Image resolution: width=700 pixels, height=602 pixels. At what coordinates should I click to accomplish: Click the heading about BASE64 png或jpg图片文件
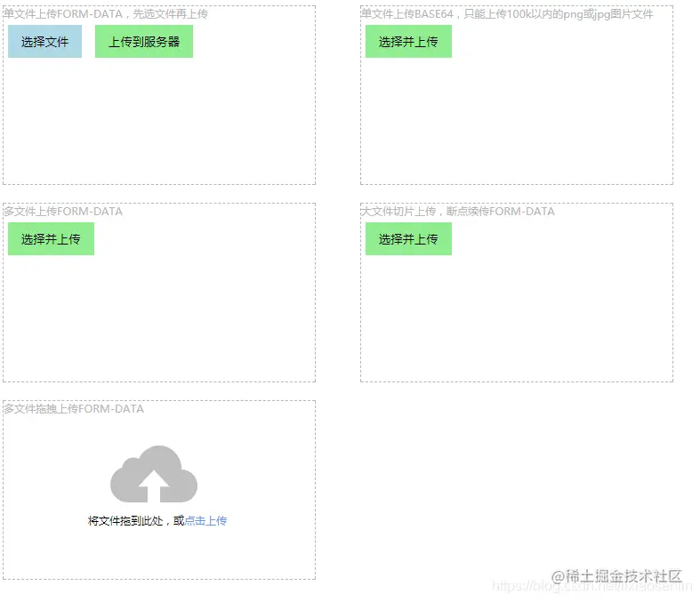pos(507,14)
